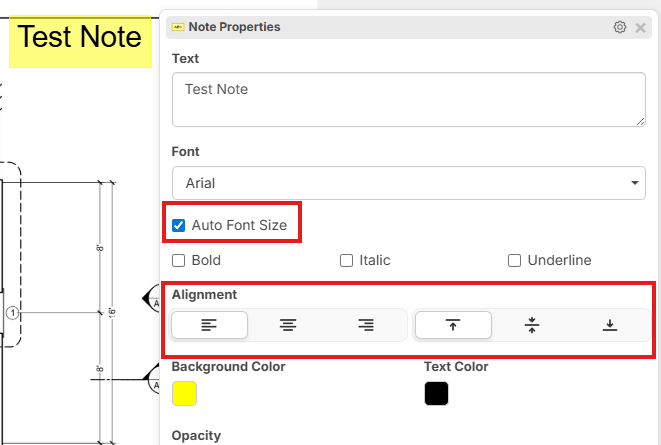This screenshot has height=445, width=661.
Task: Align text to bottom vertically
Action: tap(610, 325)
